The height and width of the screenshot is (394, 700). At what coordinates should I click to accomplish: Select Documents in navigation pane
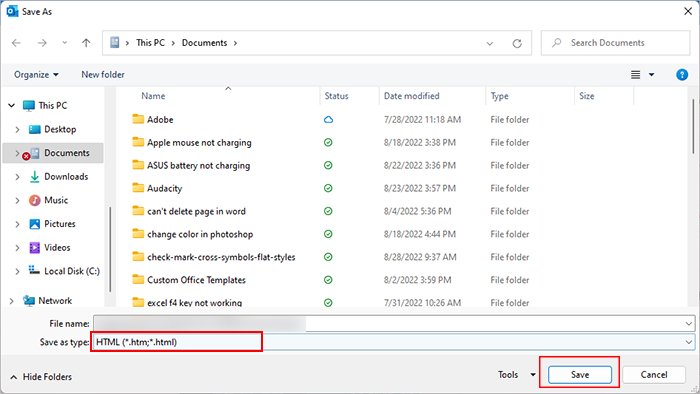(67, 153)
